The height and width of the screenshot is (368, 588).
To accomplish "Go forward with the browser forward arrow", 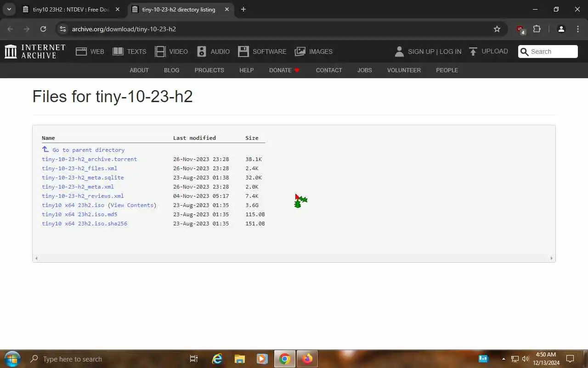I will click(x=27, y=29).
